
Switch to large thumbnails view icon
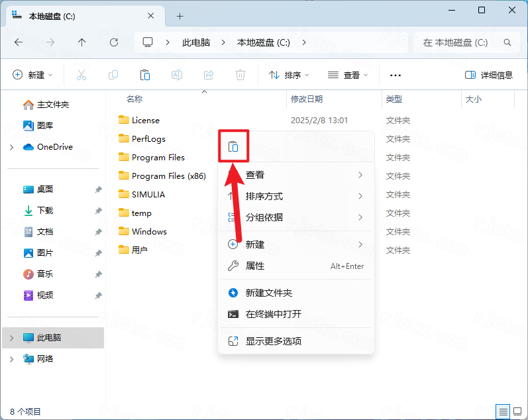(517, 411)
